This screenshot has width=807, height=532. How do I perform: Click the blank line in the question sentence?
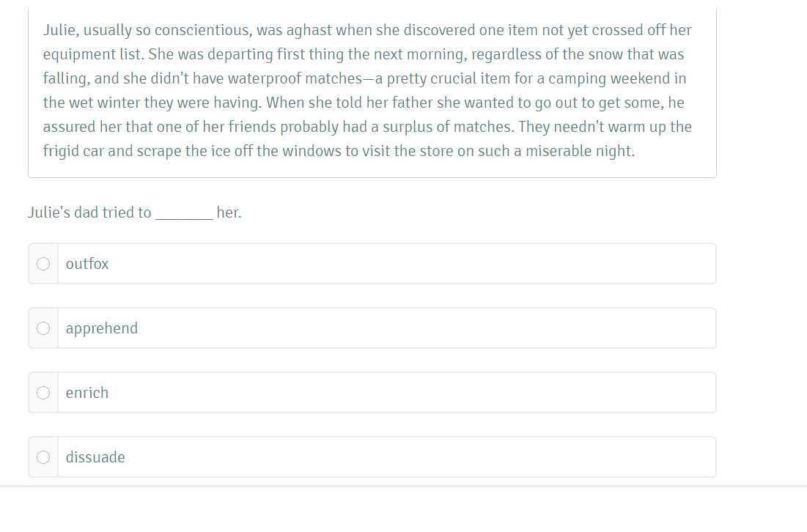184,213
